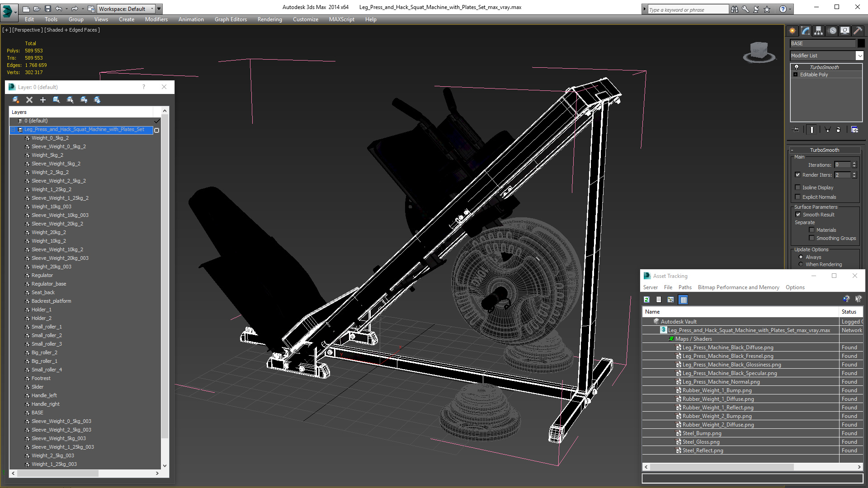Open the Undo history dropdown arrow
This screenshot has width=868, height=488.
coord(66,9)
